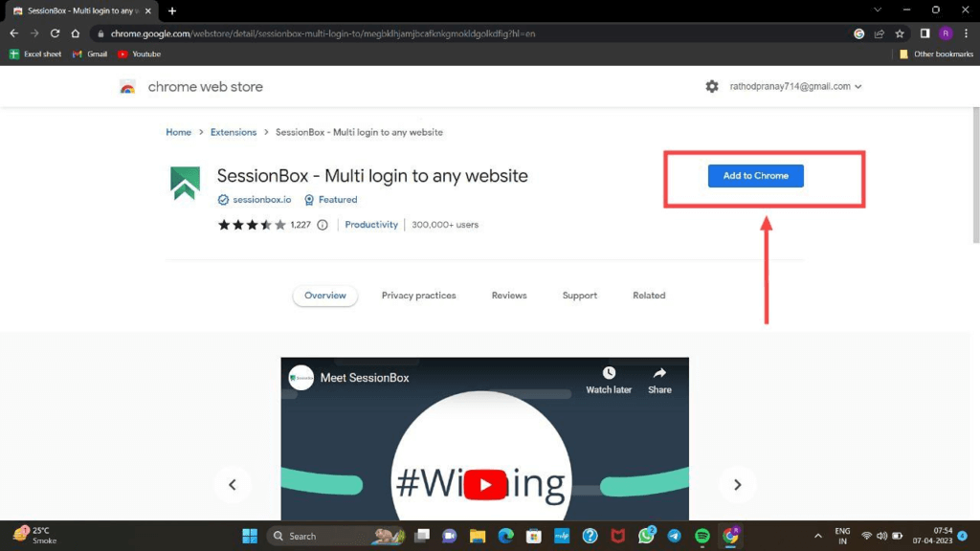The height and width of the screenshot is (551, 980).
Task: Show next carousel slide
Action: point(738,485)
